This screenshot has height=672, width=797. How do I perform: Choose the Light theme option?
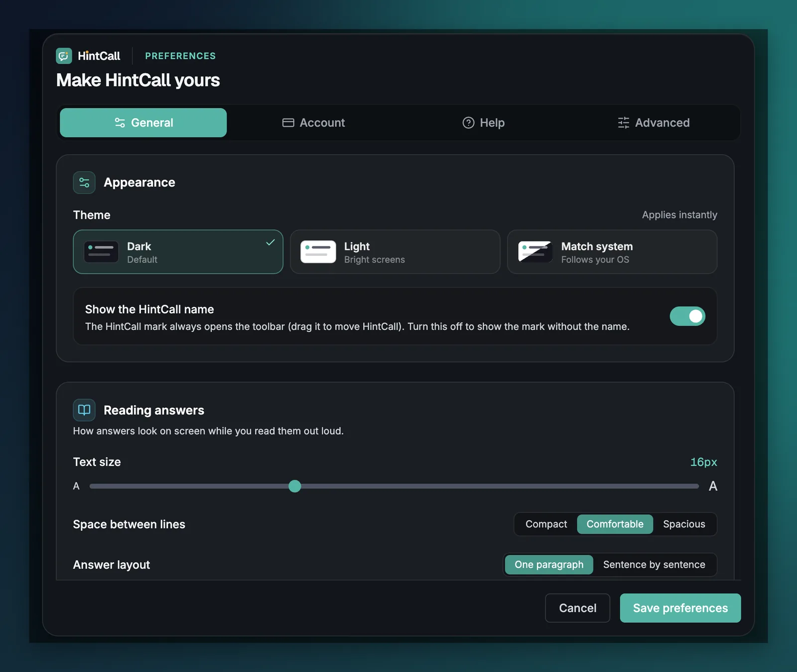tap(395, 252)
